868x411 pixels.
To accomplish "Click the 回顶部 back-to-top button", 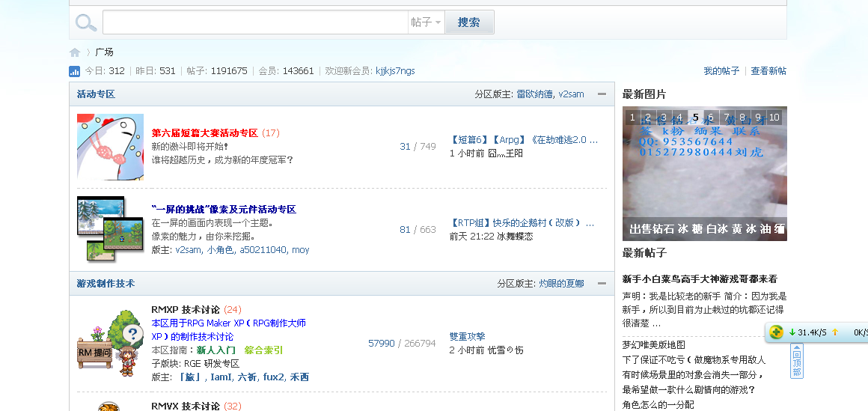I will coord(797,361).
